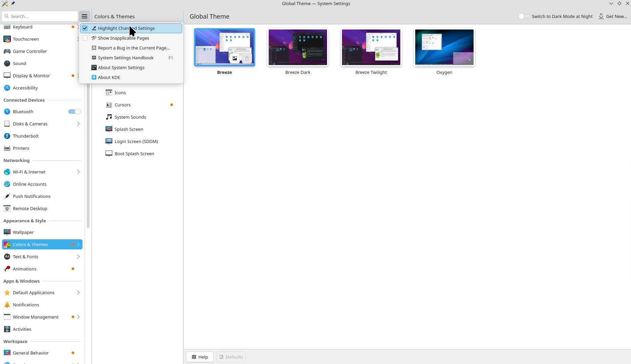The height and width of the screenshot is (364, 631).
Task: Open the hamburger menu button
Action: click(x=84, y=16)
